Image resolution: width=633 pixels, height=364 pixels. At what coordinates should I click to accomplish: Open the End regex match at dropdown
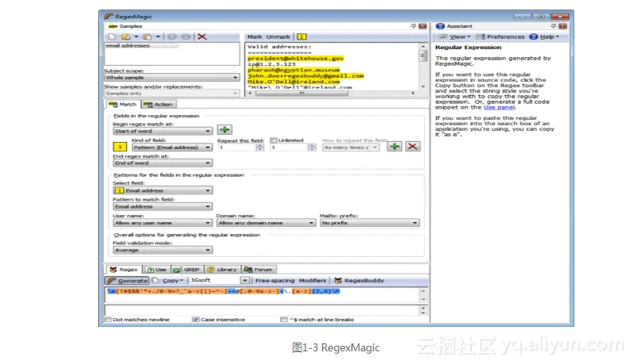tap(163, 163)
